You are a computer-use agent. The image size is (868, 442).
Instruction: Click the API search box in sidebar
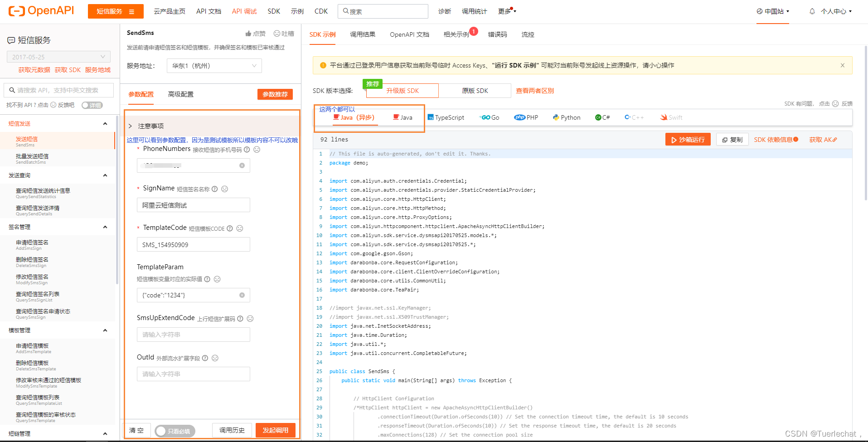tap(59, 90)
